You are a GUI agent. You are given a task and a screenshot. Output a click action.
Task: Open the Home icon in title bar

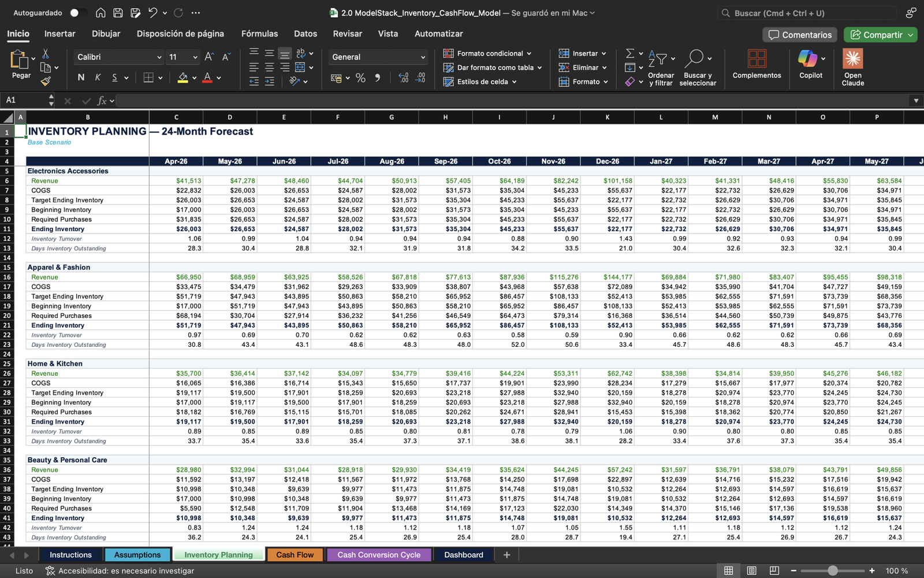point(100,13)
